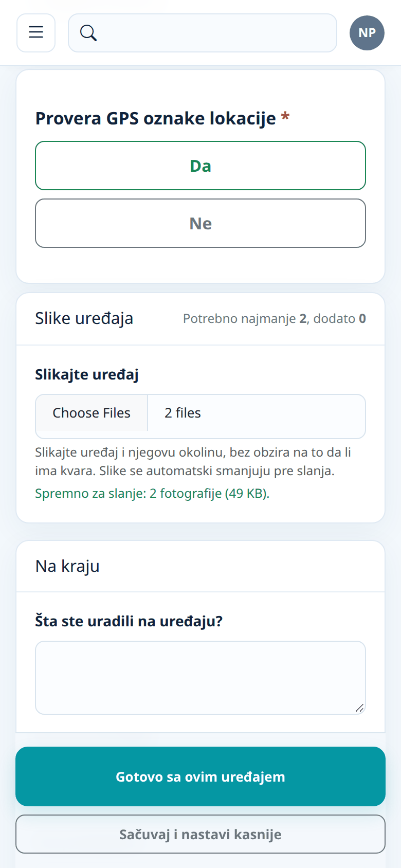Click the "2 files" file selection text

[x=183, y=413]
